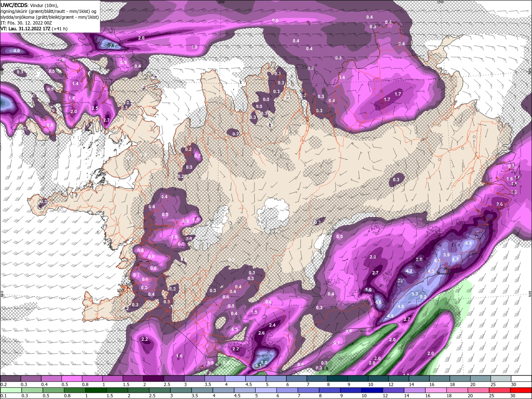Click the '4.9' precipitation value on the map

pyautogui.click(x=390, y=316)
